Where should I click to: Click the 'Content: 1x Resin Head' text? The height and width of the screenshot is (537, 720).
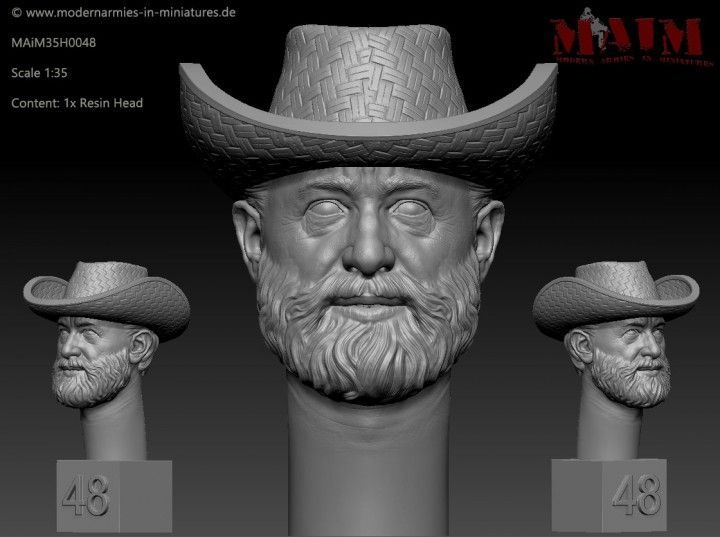coord(77,103)
